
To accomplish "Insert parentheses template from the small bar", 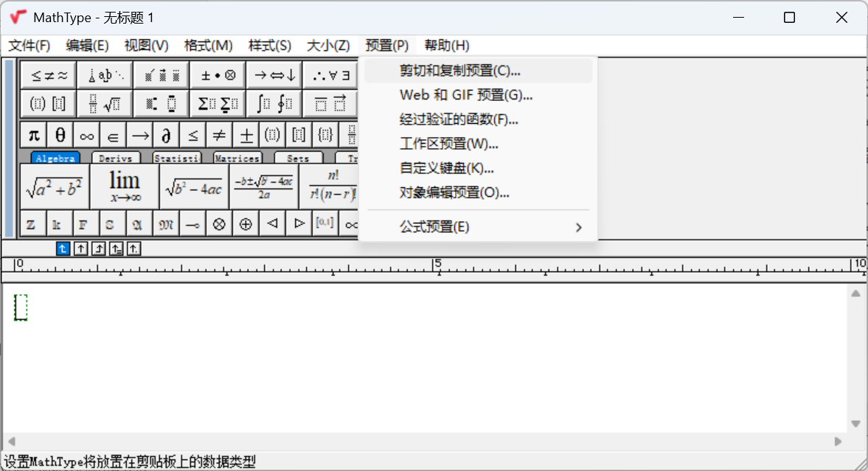I will point(272,135).
